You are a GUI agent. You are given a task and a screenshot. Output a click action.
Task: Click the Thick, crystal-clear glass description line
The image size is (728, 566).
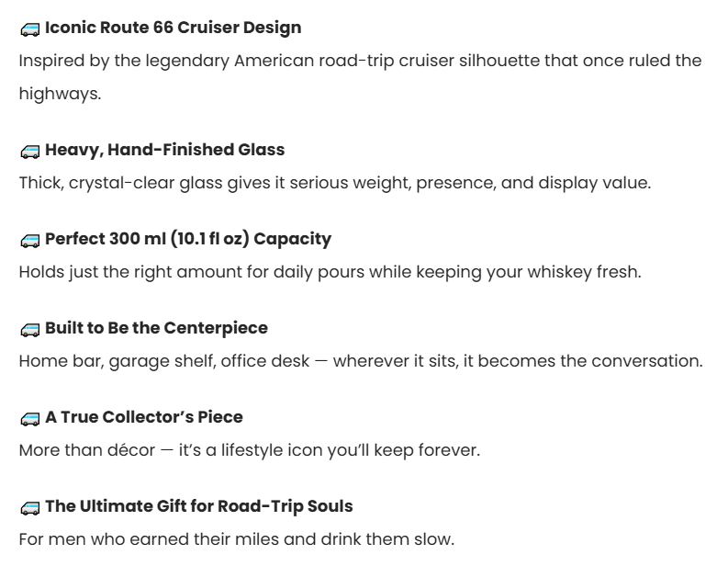(334, 182)
